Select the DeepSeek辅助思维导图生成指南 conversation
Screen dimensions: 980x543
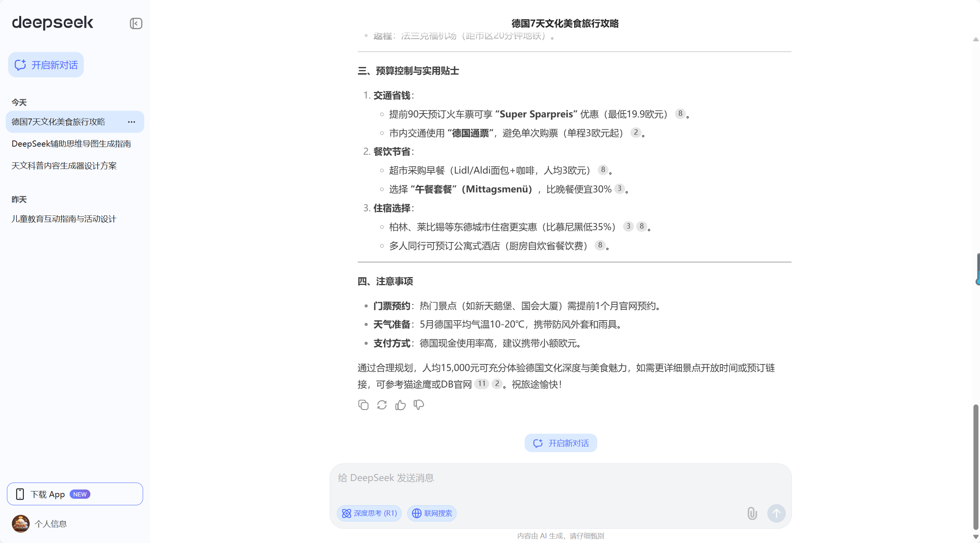71,144
